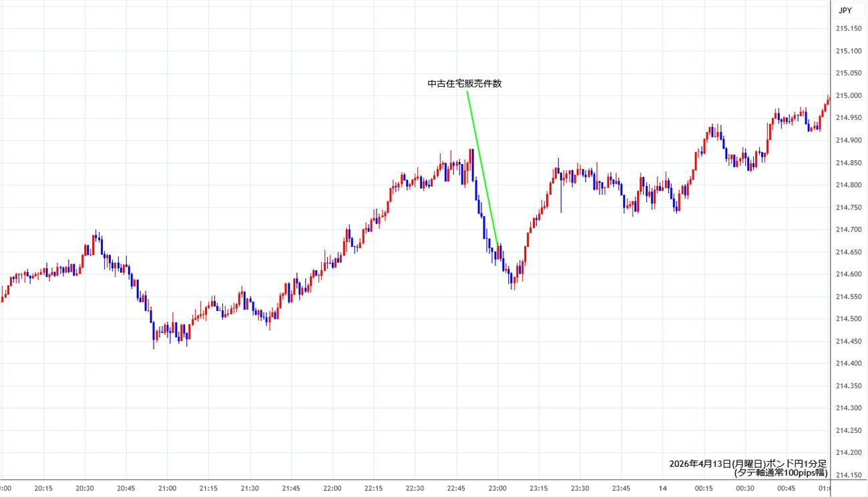Click the green annotation trend line
This screenshot has height=497, width=868.
[482, 167]
